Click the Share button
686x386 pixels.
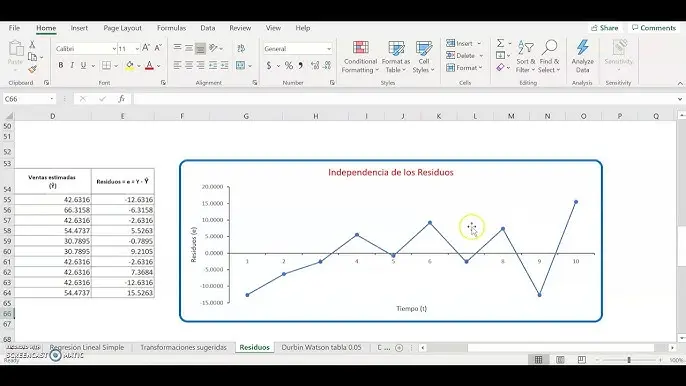[x=604, y=28]
